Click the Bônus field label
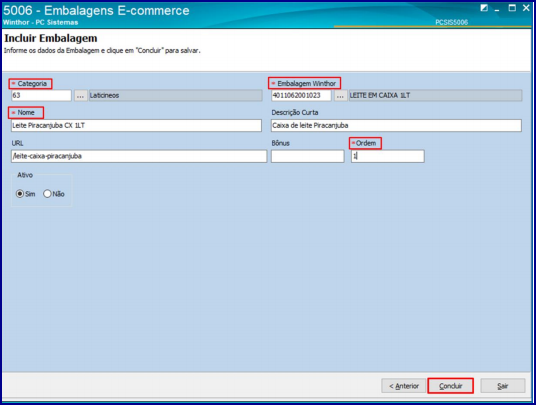The height and width of the screenshot is (405, 536). 280,143
